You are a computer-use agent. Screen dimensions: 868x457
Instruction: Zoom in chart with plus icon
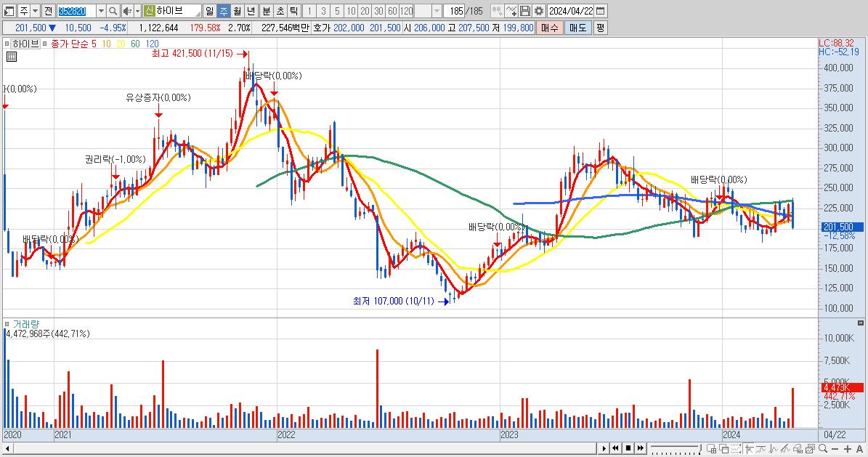848,449
